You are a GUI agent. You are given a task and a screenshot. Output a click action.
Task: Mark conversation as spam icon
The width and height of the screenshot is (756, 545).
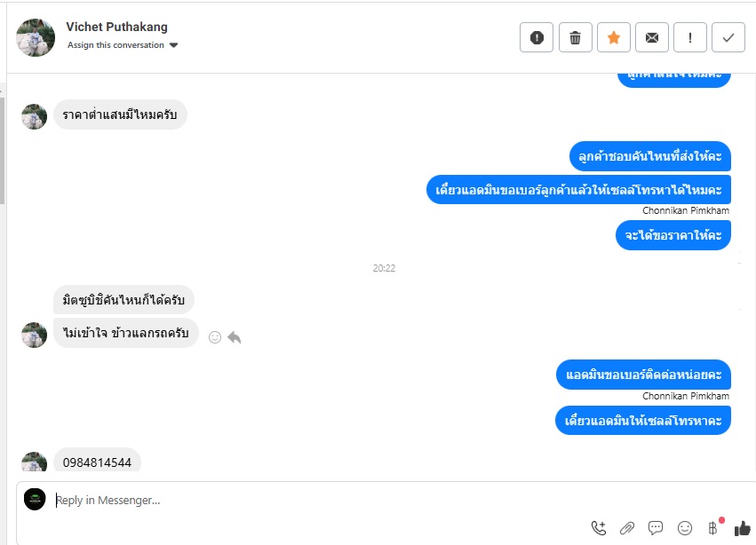pos(537,37)
